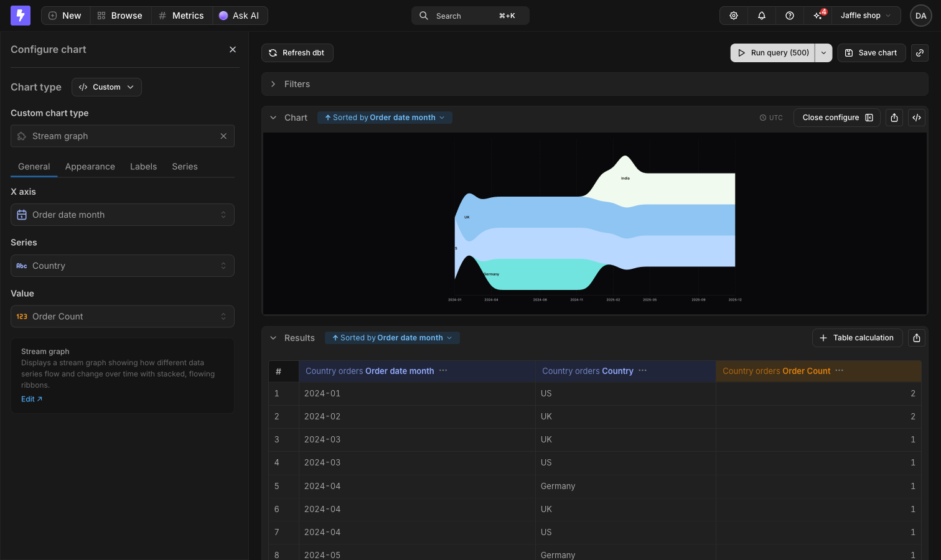Open the help question mark icon
The width and height of the screenshot is (941, 560).
coord(790,16)
